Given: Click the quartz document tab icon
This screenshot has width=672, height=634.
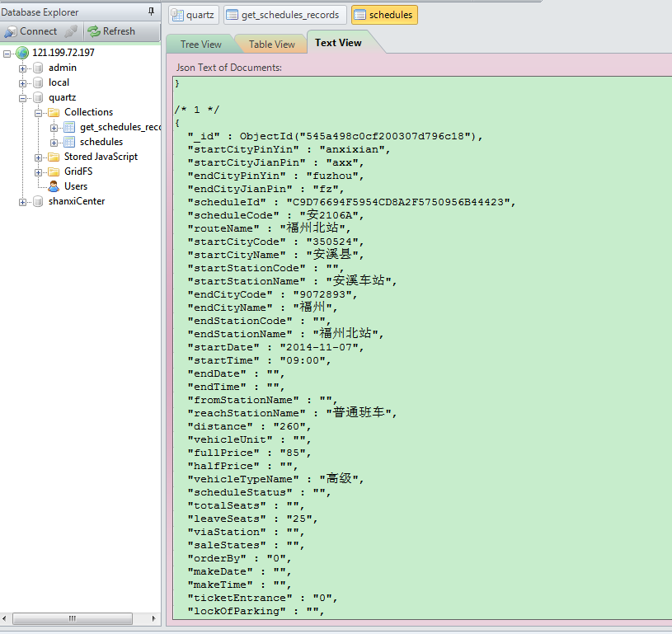Looking at the screenshot, I should pos(177,15).
